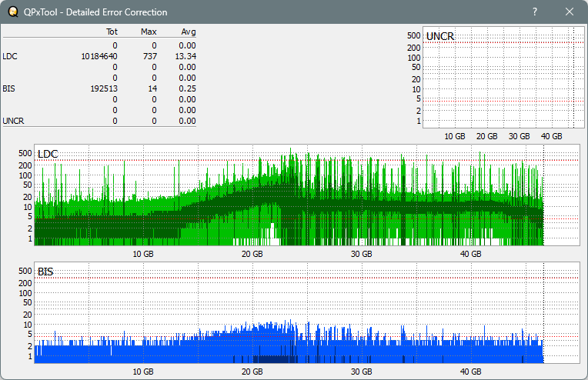This screenshot has width=588, height=380.
Task: Select the UNCR row label in stats table
Action: 13,121
